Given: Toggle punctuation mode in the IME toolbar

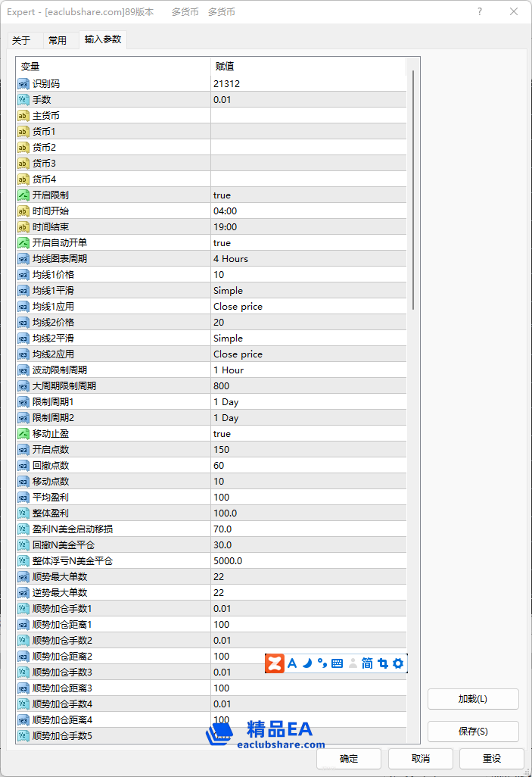Looking at the screenshot, I should click(322, 663).
